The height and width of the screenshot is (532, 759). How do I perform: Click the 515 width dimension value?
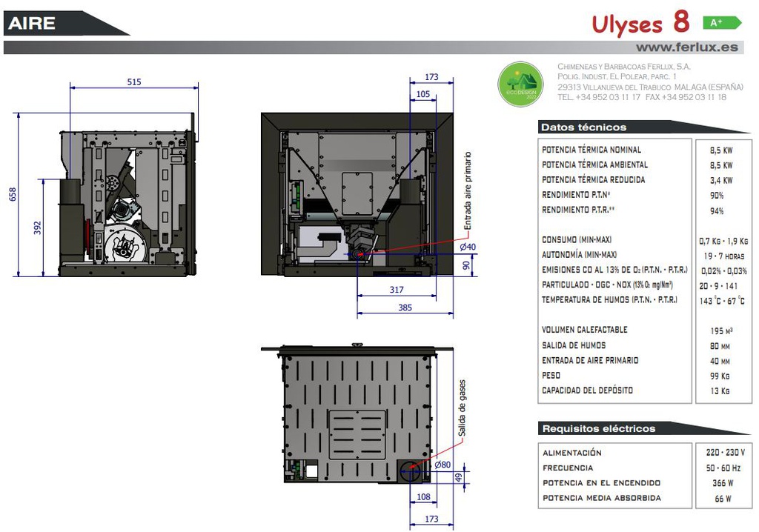click(x=133, y=82)
